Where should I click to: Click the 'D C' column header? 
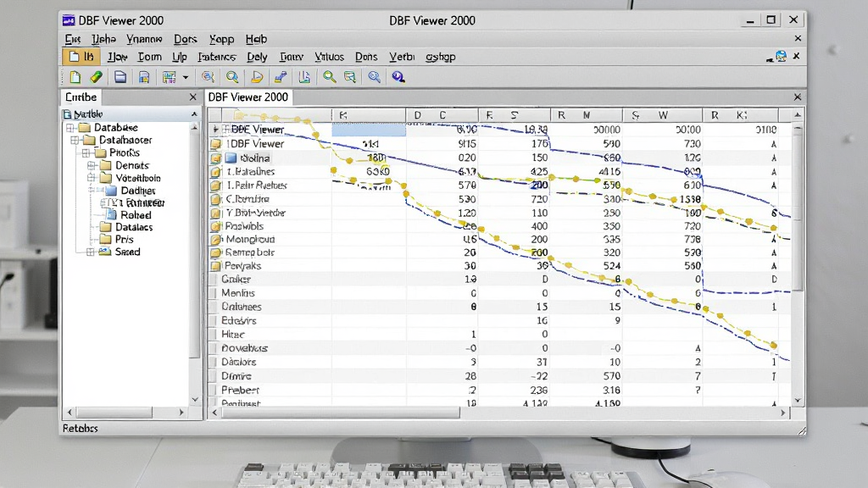pyautogui.click(x=442, y=115)
